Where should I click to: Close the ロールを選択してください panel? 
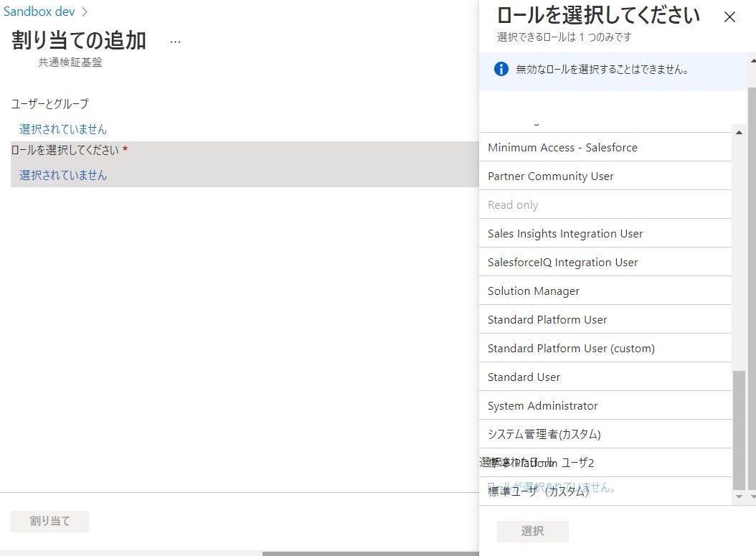coord(729,17)
